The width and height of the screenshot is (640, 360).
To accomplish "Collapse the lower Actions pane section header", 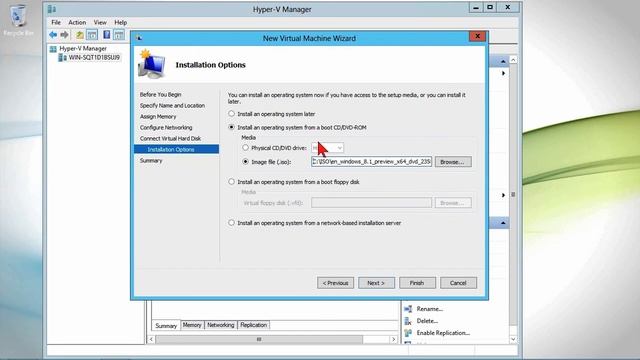I will (x=503, y=223).
